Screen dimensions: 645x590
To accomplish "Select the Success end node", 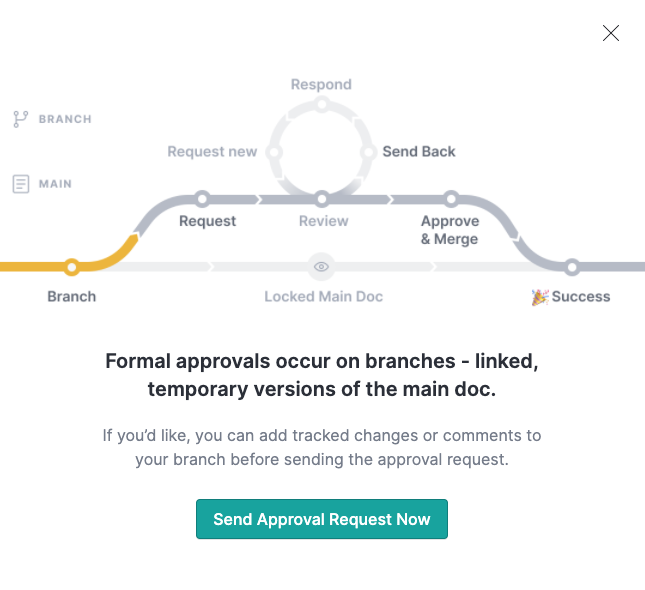I will 572,267.
